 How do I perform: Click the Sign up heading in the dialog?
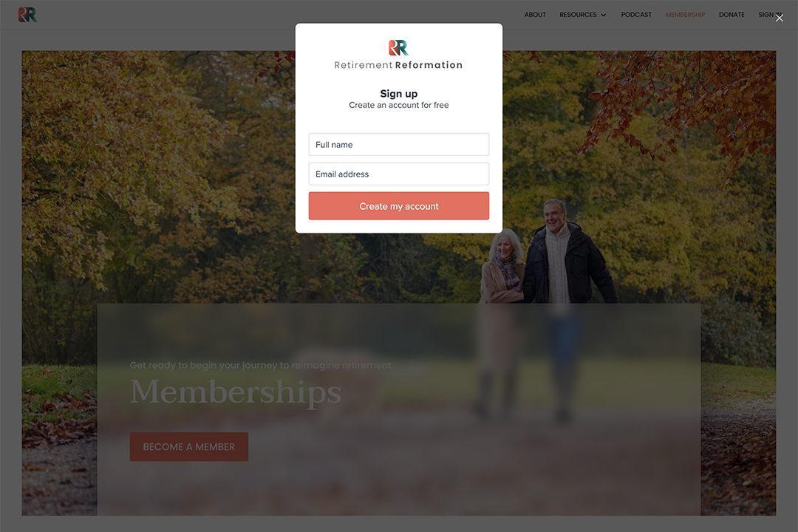click(x=398, y=94)
